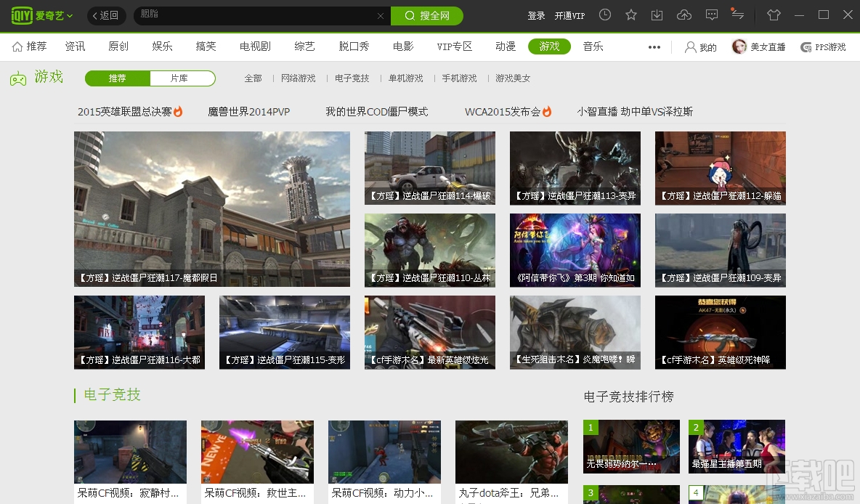
Task: Expand the 我的 account menu
Action: click(699, 46)
